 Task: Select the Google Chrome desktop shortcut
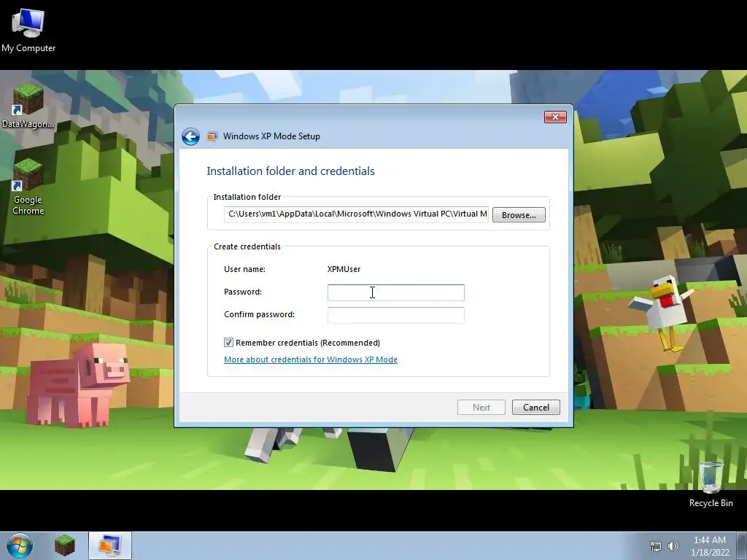pyautogui.click(x=28, y=187)
